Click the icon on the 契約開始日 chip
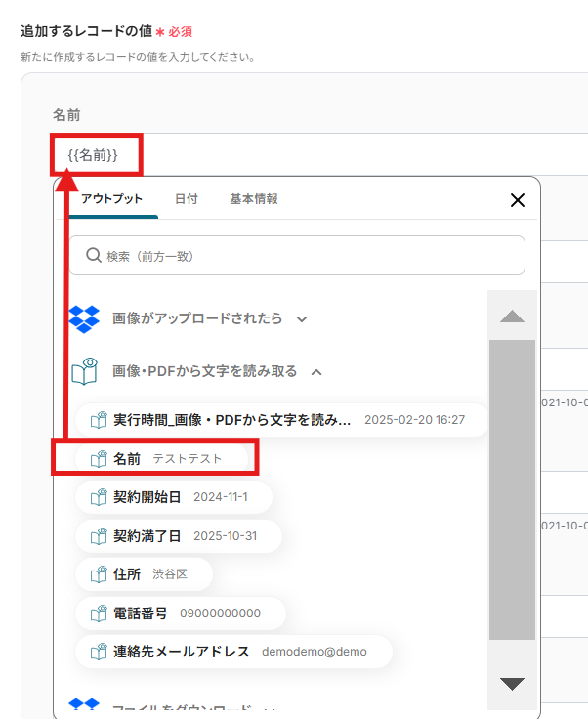Screen dimensions: 588x719 pos(99,497)
